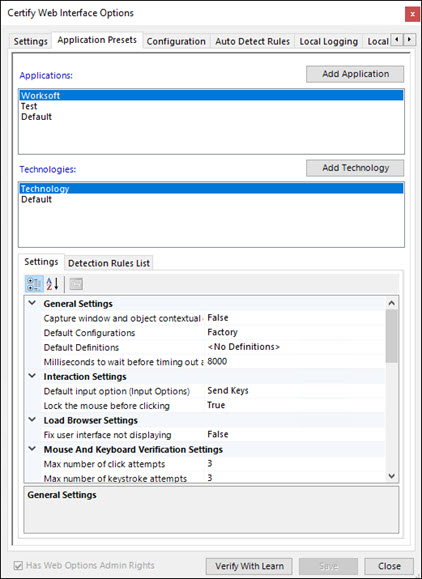Collapse the Load Browser Settings category

(32, 420)
